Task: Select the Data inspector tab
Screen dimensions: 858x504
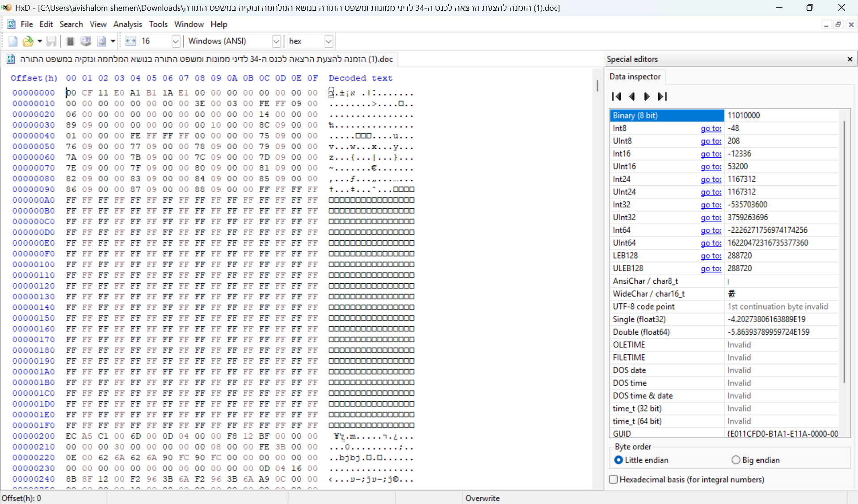Action: point(635,77)
